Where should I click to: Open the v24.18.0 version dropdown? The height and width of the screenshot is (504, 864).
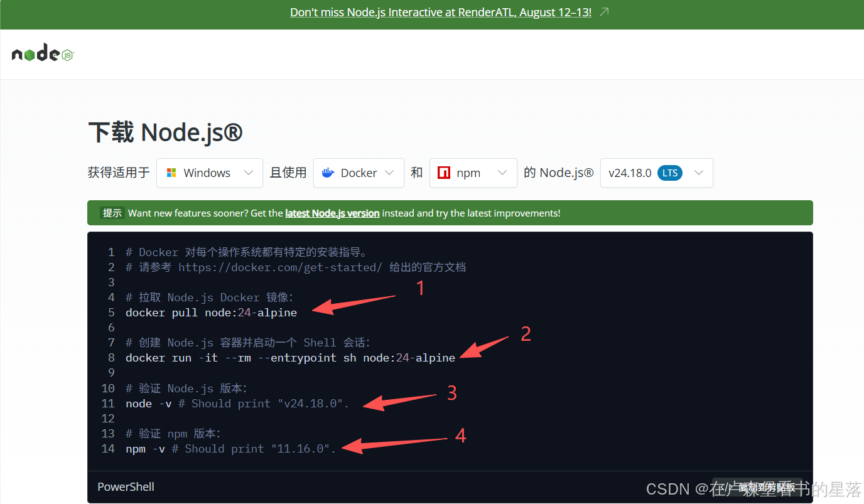(x=656, y=173)
